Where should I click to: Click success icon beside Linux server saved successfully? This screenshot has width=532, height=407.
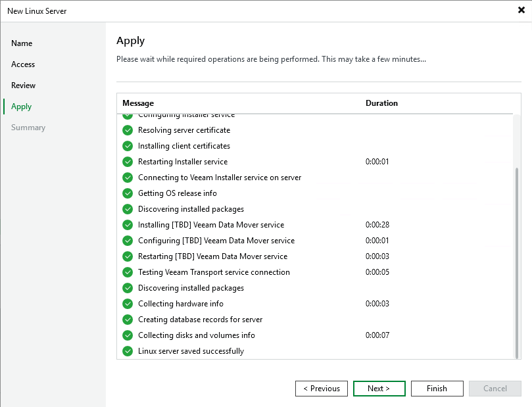128,351
